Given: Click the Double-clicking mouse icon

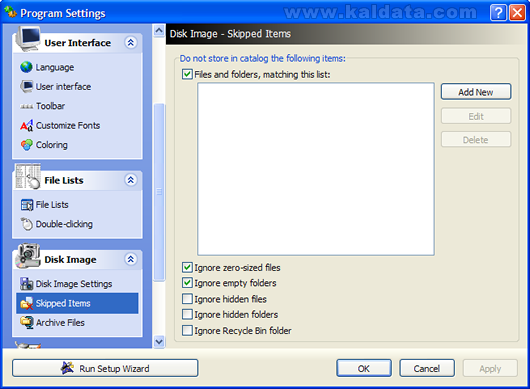Looking at the screenshot, I should pos(27,224).
